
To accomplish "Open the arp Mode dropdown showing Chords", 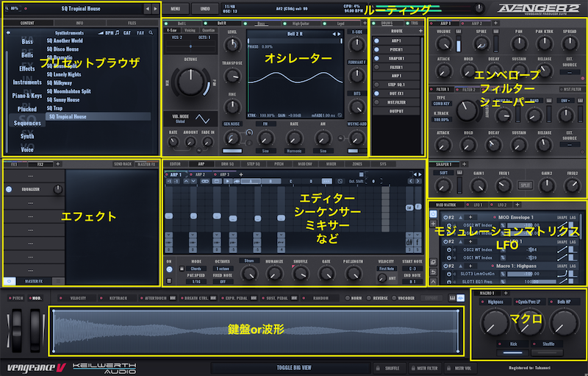I will click(x=197, y=269).
